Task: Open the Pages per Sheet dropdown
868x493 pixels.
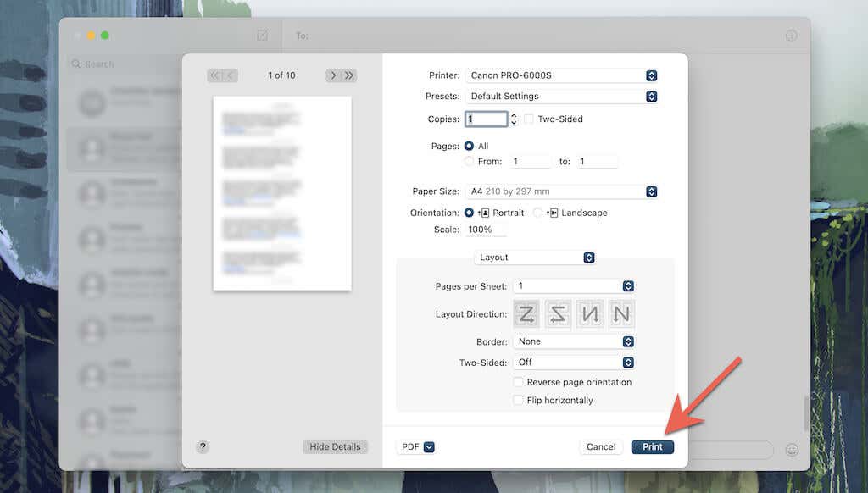Action: pos(574,286)
